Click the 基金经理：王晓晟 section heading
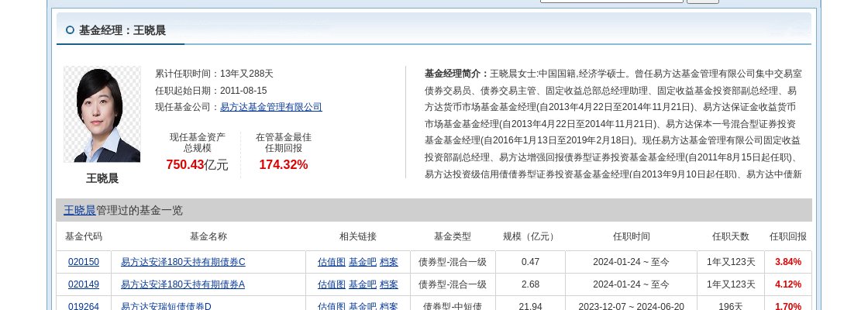The image size is (868, 310). click(122, 30)
